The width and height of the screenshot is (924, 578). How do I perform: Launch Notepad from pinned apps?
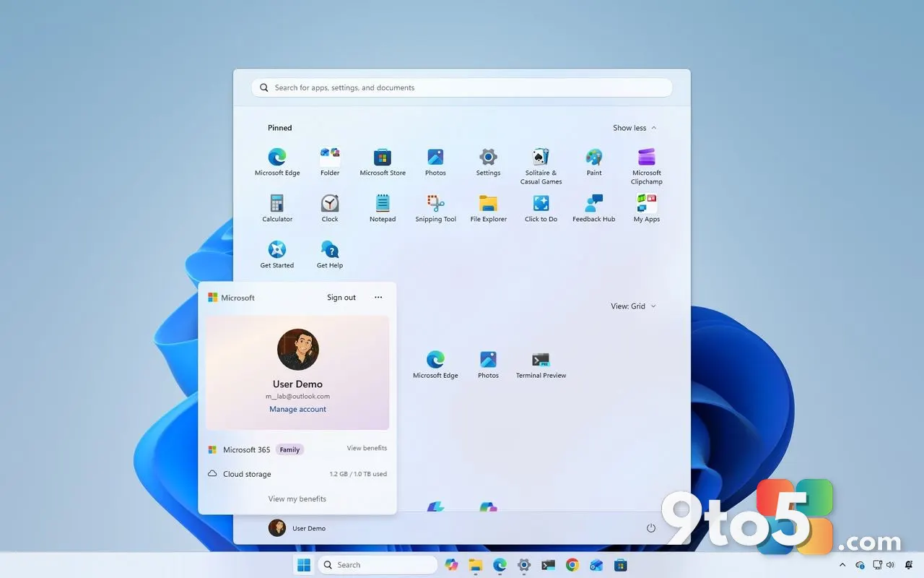(x=383, y=208)
